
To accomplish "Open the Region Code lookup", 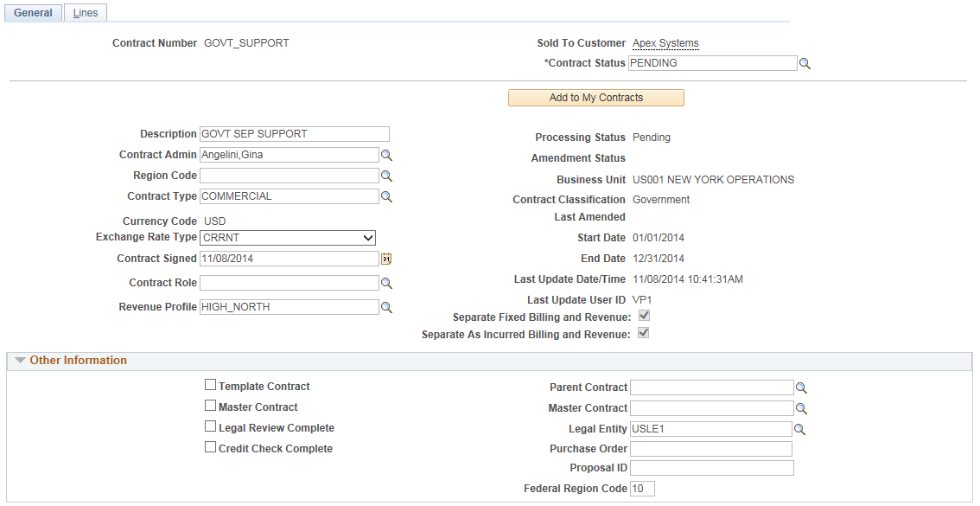I will [x=386, y=175].
